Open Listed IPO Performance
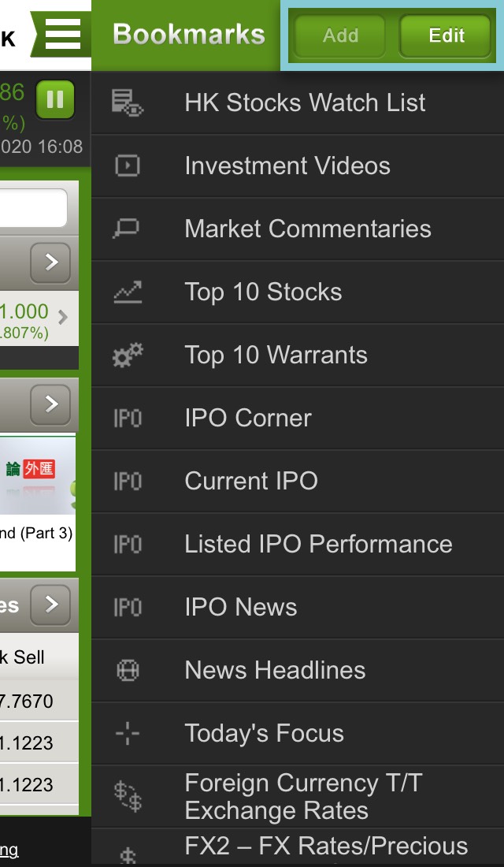Screen dimensions: 504x867 tap(318, 544)
